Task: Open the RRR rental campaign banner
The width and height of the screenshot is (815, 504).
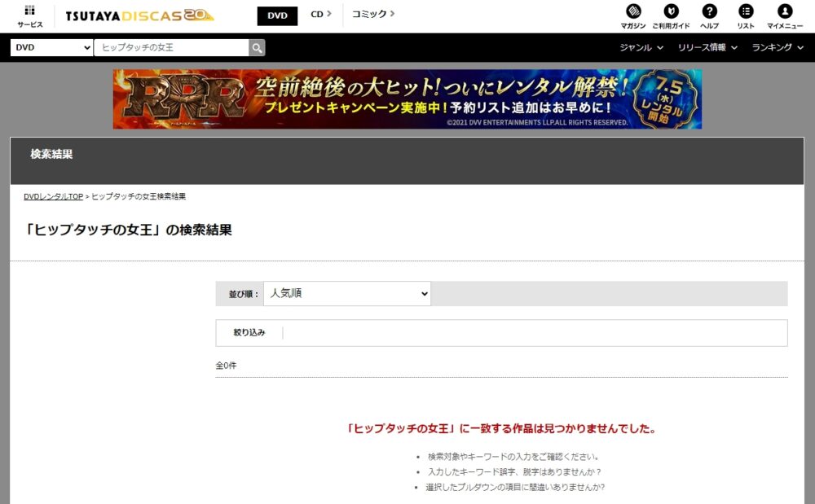Action: click(407, 99)
